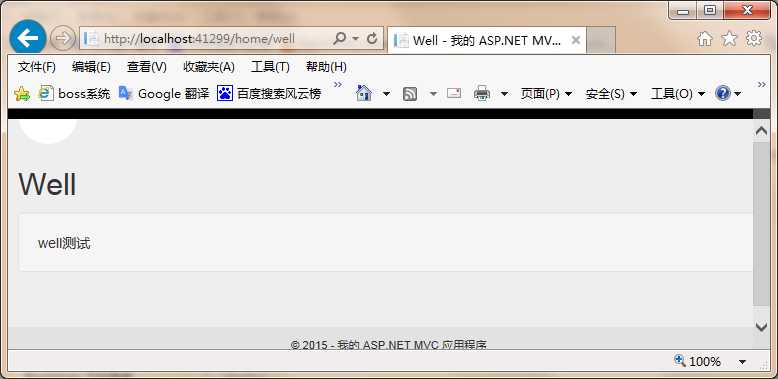Click the read mail envelope icon

454,93
